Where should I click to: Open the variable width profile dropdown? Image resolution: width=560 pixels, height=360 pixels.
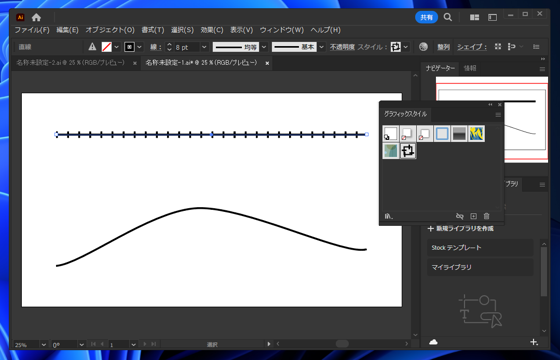[264, 47]
